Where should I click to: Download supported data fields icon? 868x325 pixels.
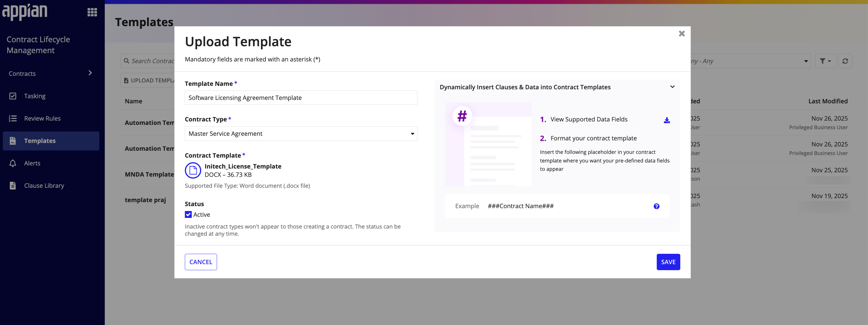[666, 120]
